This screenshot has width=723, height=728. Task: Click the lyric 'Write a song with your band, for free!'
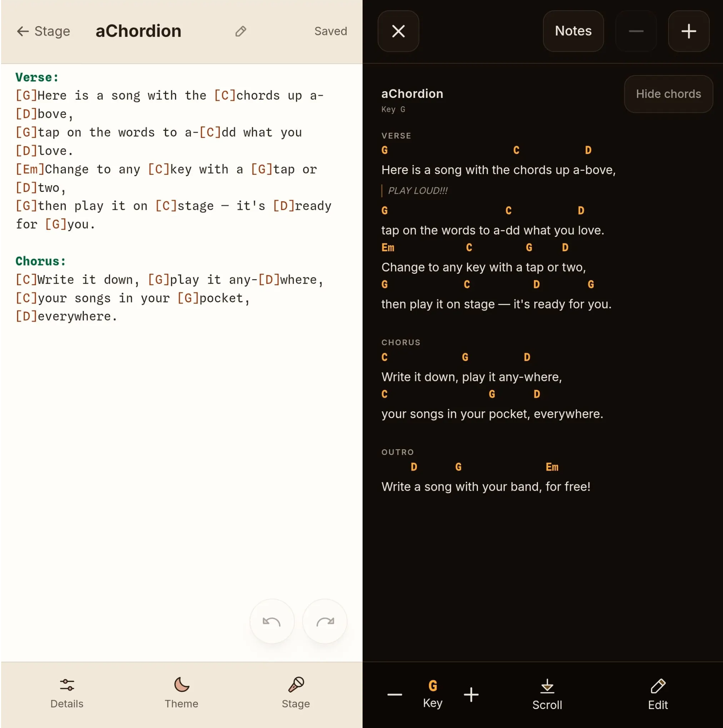(x=486, y=487)
